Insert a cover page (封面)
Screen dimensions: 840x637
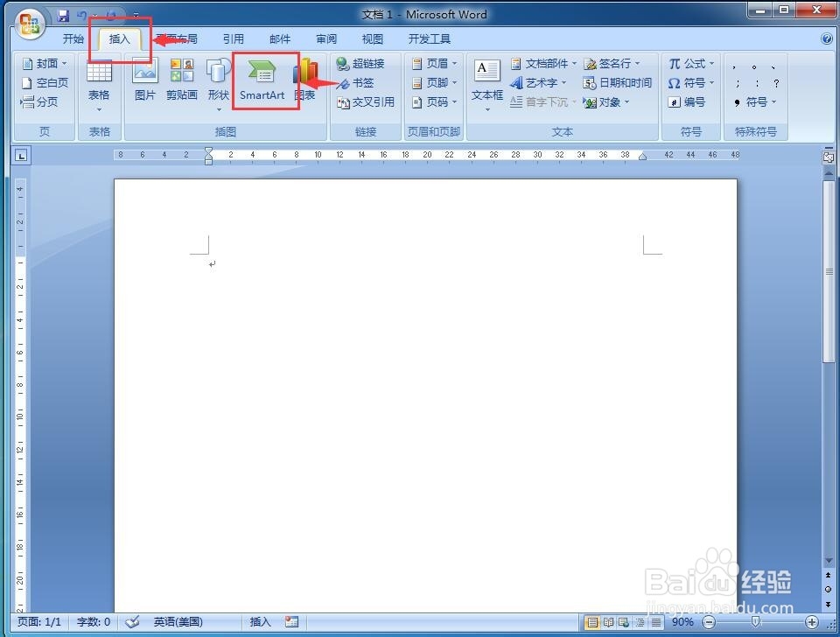tap(45, 63)
